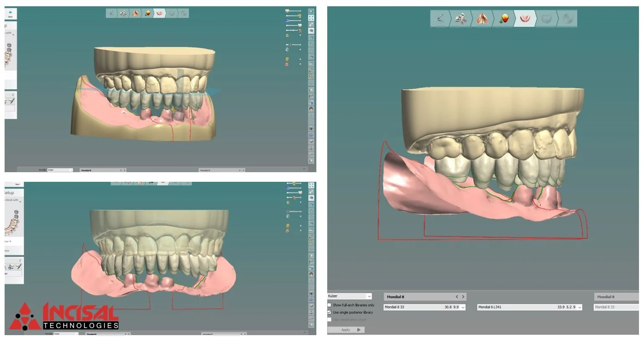Open the Mondial 6 L341 library dropdown
644x341 pixels.
coord(580,307)
